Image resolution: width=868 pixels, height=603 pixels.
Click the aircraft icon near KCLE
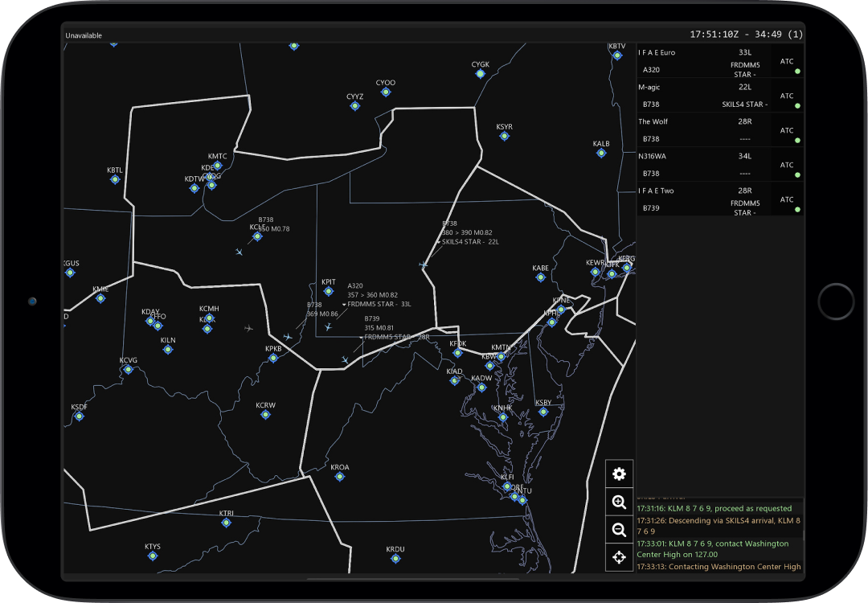click(240, 252)
